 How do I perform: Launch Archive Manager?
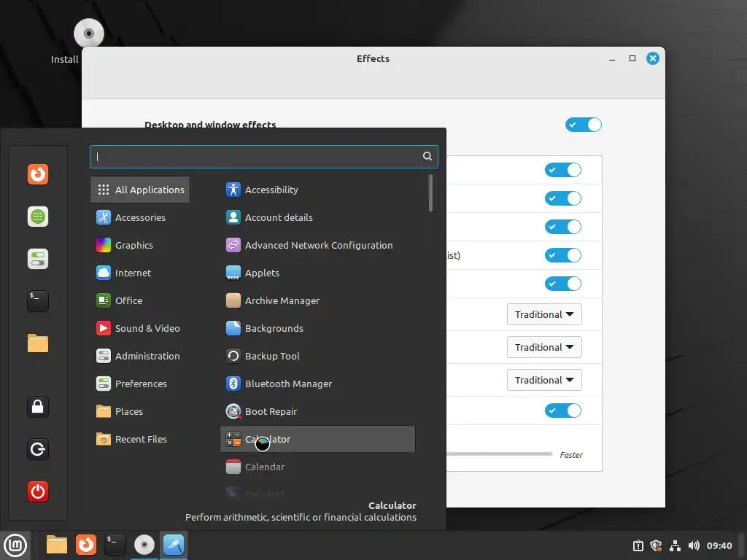317,300
